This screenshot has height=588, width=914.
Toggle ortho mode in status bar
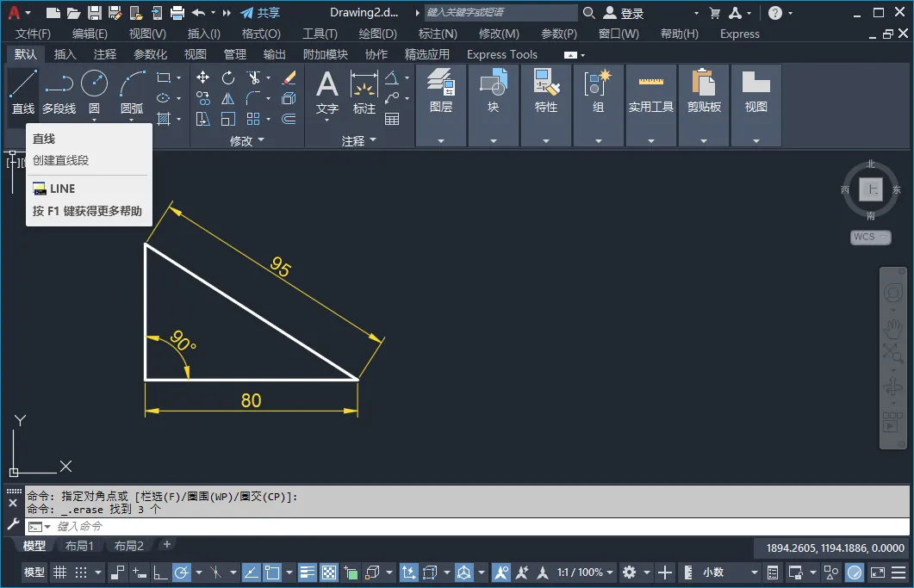pyautogui.click(x=160, y=573)
